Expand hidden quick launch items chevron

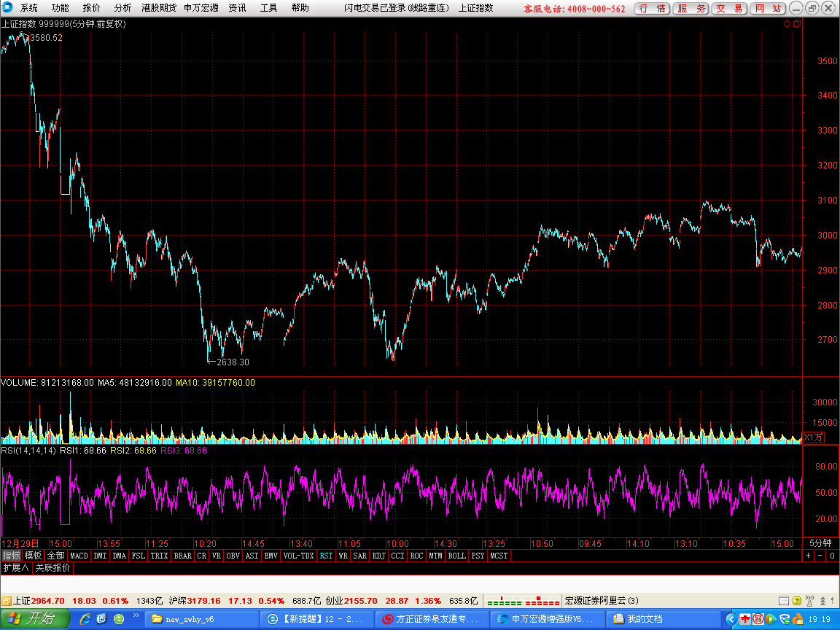click(x=136, y=615)
